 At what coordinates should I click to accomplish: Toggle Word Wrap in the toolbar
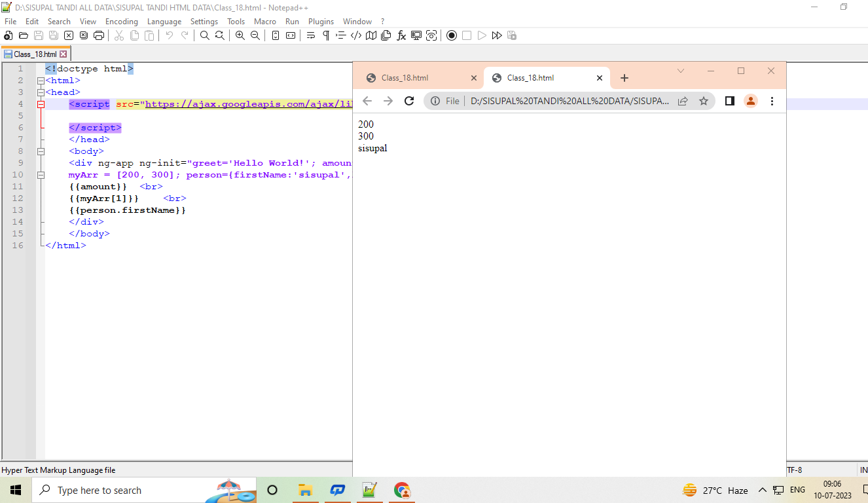[x=311, y=35]
